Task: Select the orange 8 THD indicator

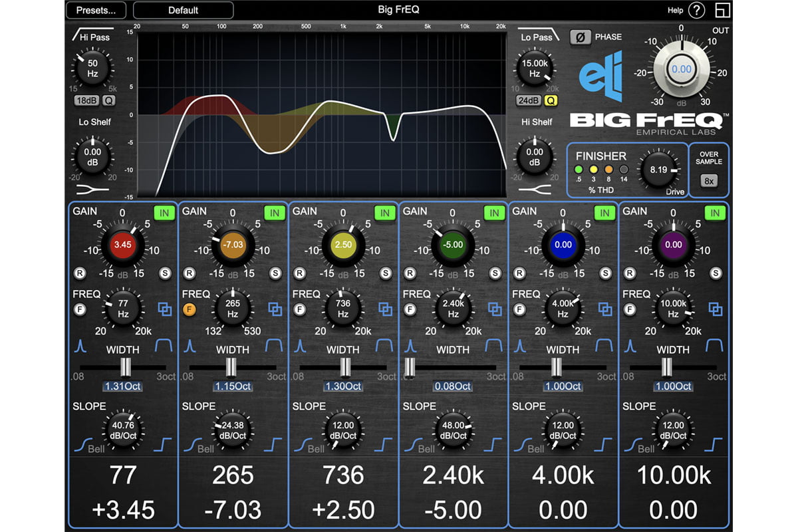Action: pyautogui.click(x=608, y=169)
